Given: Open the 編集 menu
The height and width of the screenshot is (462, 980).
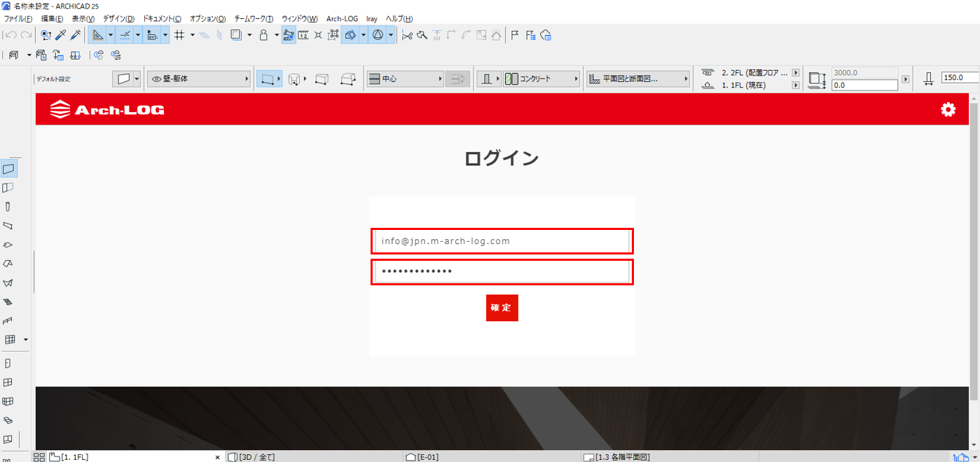Looking at the screenshot, I should pyautogui.click(x=52, y=19).
